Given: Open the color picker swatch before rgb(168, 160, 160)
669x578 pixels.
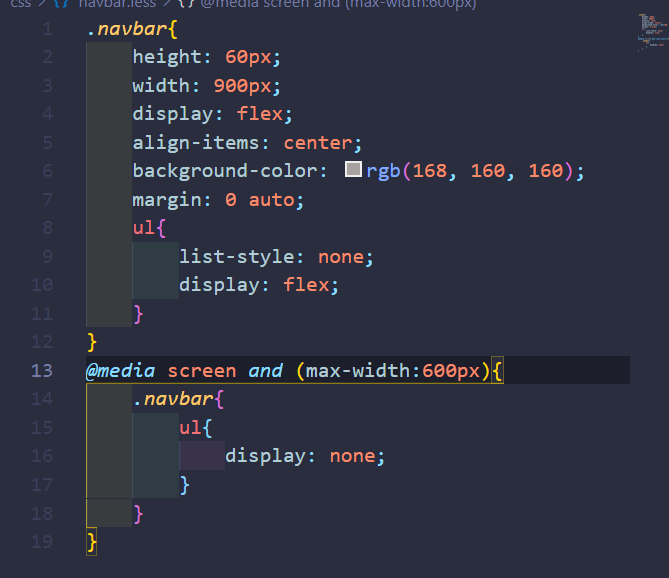Looking at the screenshot, I should 353,169.
